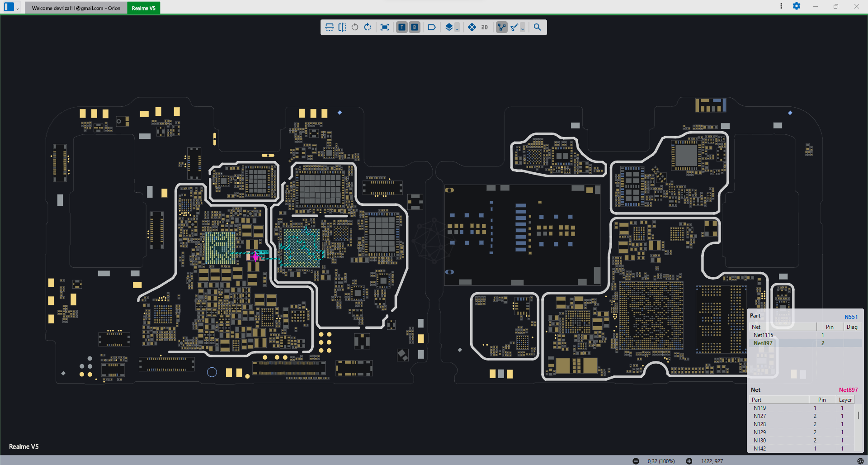Fit board to screen

pos(384,27)
